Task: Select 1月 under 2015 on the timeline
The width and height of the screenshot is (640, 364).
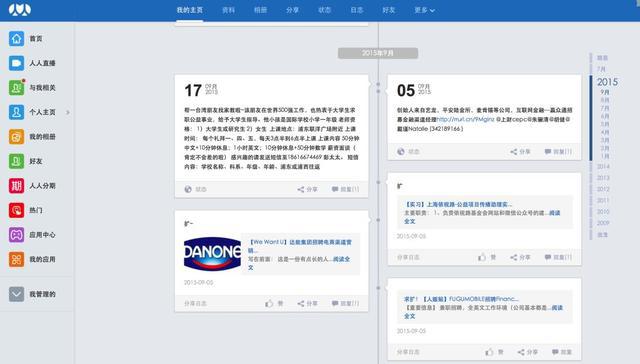Action: click(x=605, y=156)
